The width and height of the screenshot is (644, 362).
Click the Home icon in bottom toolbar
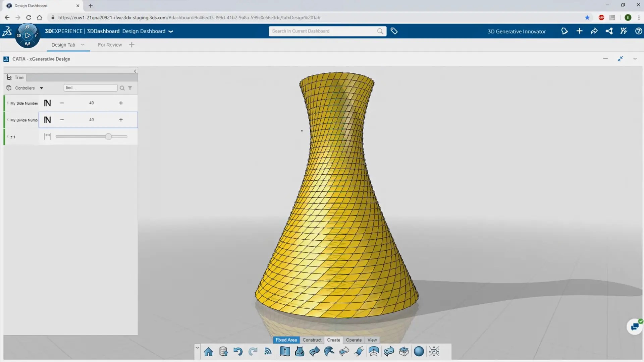(208, 352)
